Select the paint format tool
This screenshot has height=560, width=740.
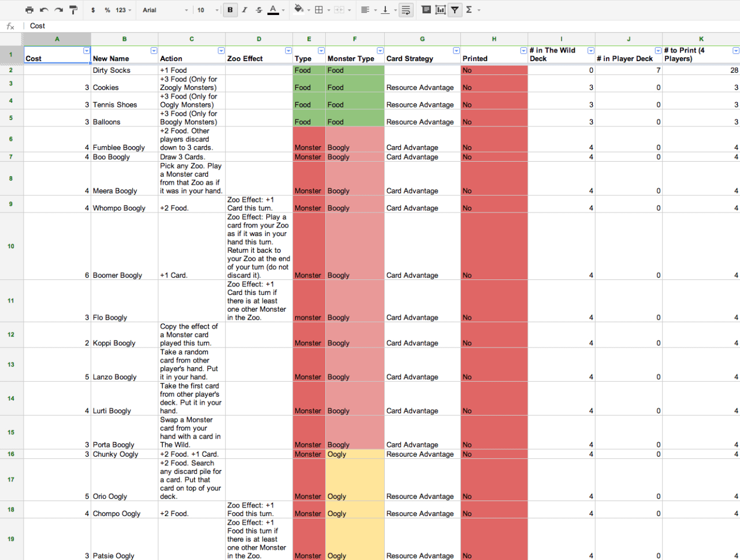tap(72, 10)
